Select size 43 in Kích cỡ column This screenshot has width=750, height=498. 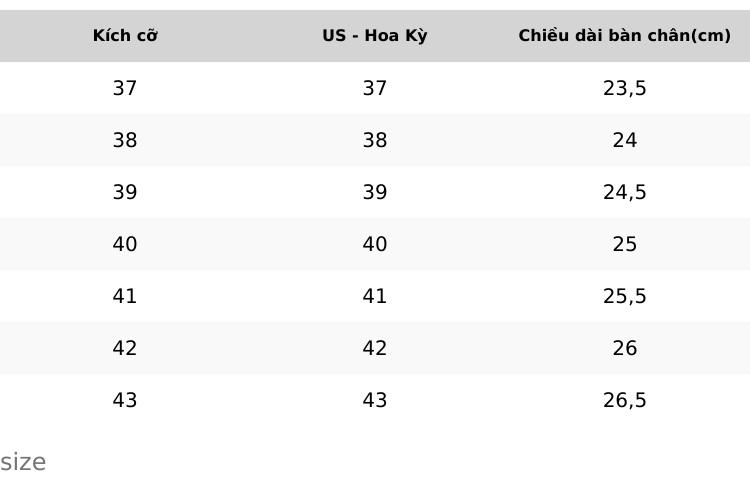coord(125,400)
